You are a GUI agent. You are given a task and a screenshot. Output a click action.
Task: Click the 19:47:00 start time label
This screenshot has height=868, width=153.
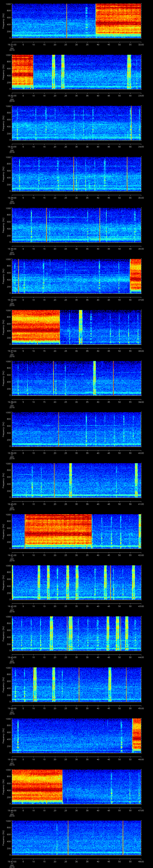(12, 862)
